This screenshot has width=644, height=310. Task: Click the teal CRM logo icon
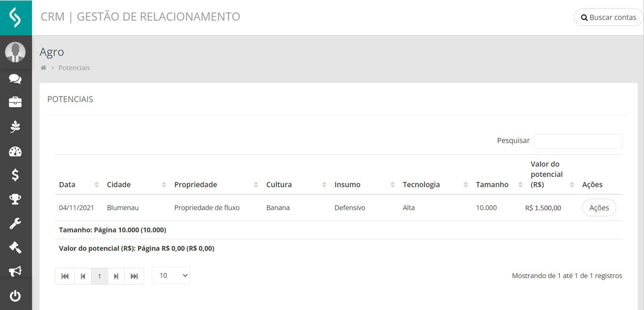tap(16, 17)
